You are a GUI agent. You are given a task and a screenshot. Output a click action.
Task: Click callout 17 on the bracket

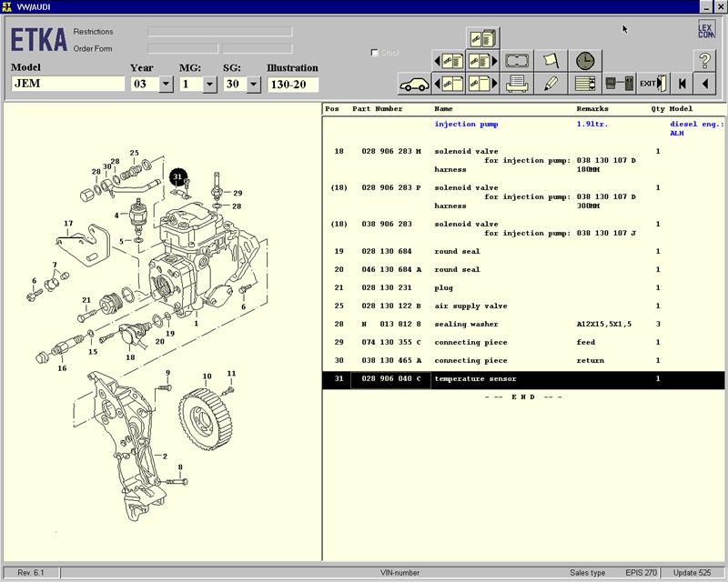68,223
